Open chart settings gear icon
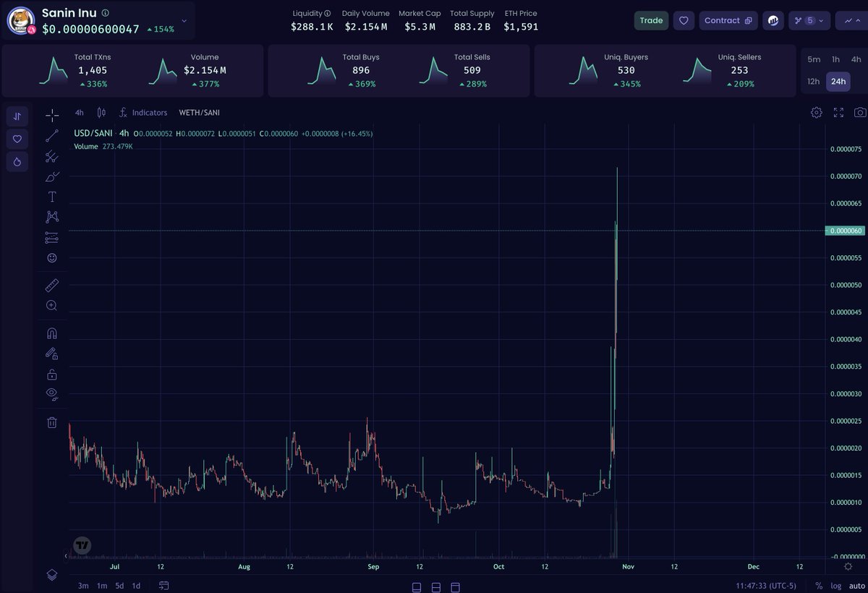The width and height of the screenshot is (868, 593). pyautogui.click(x=816, y=113)
